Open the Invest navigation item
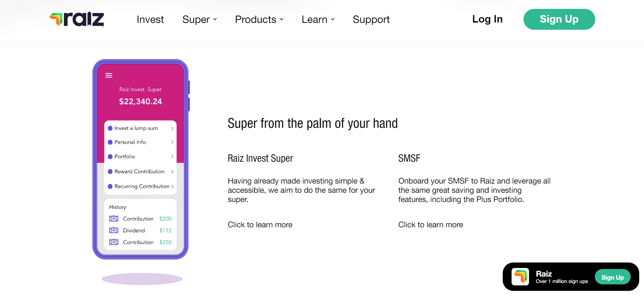 150,19
